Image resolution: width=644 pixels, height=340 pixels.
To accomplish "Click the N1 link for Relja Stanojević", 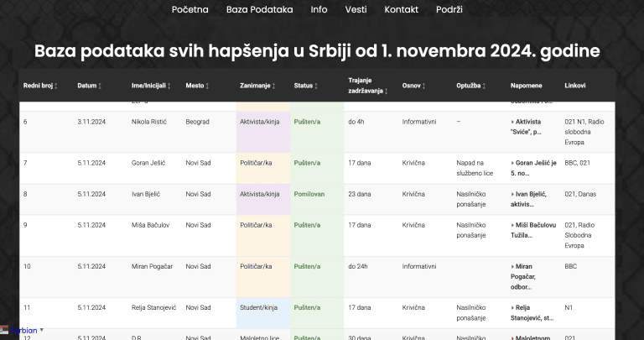I will [569, 307].
